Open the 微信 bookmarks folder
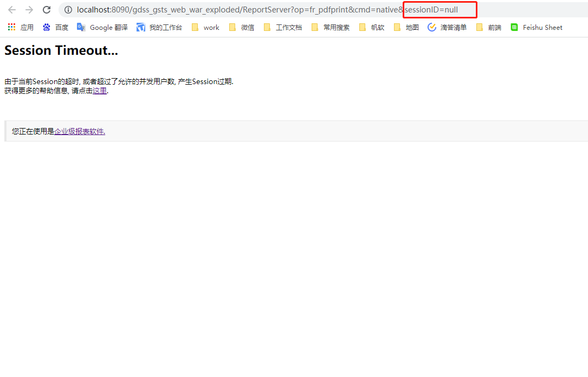Viewport: 588px width, 377px height. point(242,28)
